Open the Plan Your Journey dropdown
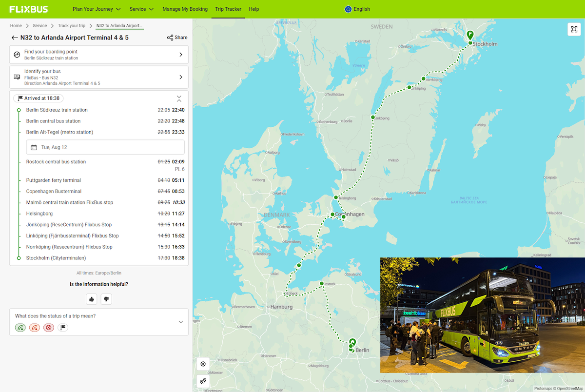 coord(97,9)
